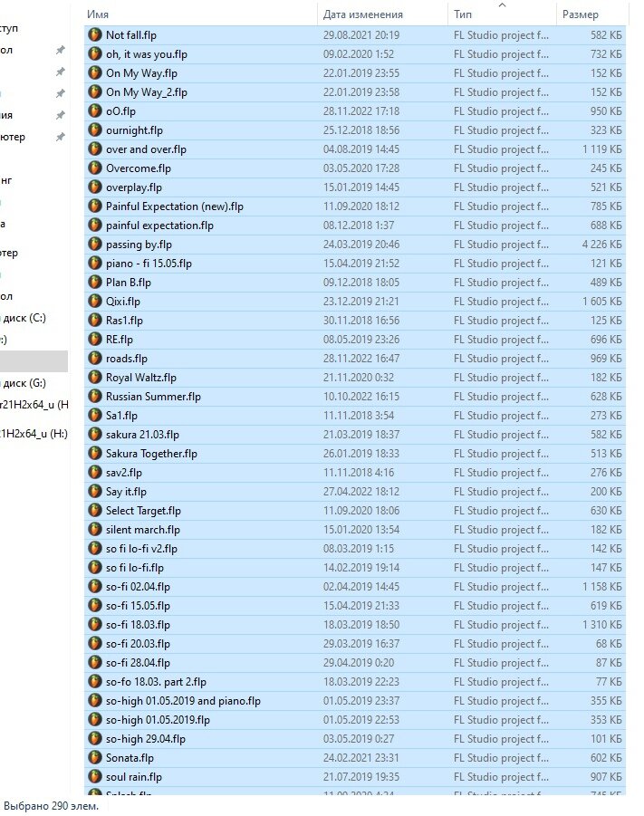Click the file icon of Sa1.flp
This screenshot has height=816, width=644.
[95, 416]
